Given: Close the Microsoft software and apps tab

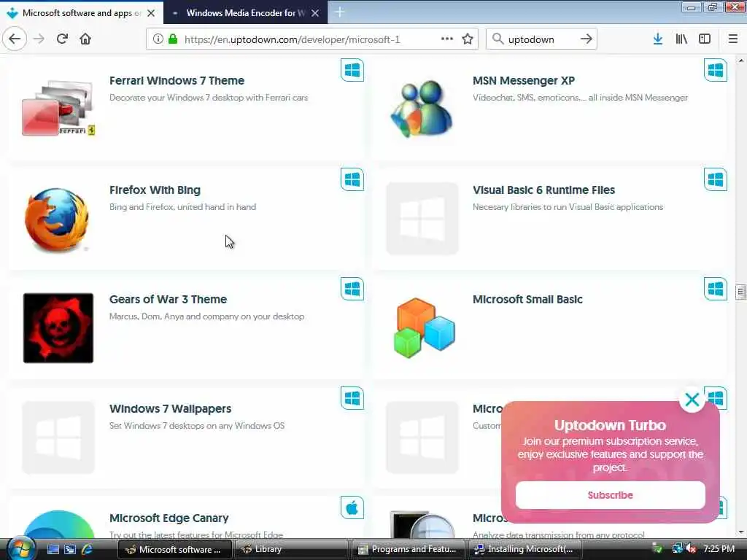Looking at the screenshot, I should 151,13.
